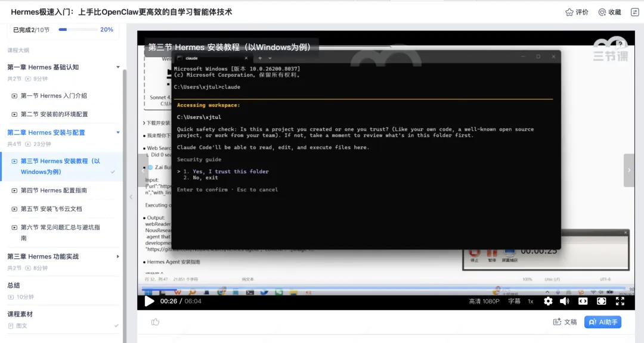
Task: Toggle widescreen player mode
Action: click(x=583, y=301)
